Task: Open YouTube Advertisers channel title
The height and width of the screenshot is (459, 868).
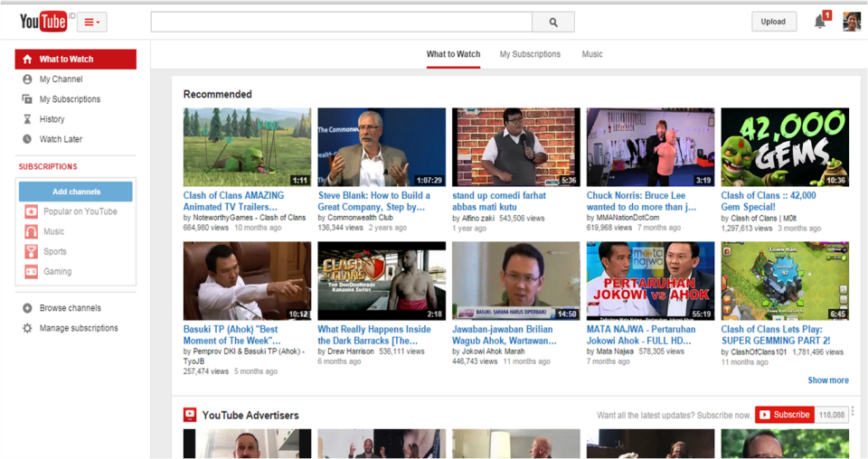Action: click(250, 416)
